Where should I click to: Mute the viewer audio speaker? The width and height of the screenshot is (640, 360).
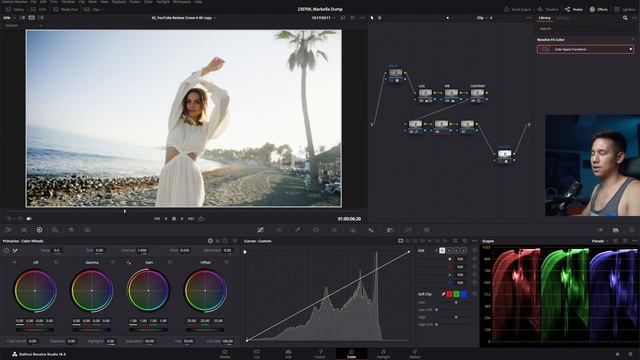[29, 219]
